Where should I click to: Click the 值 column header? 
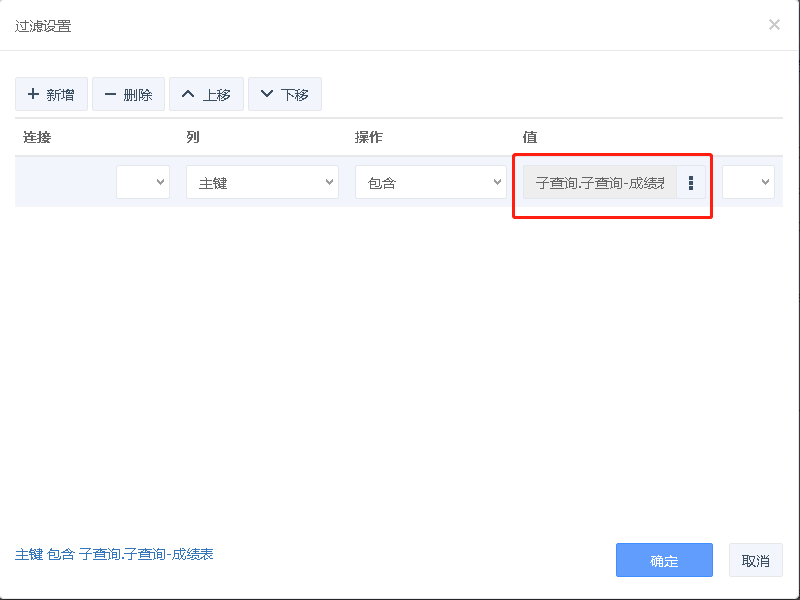click(x=530, y=137)
